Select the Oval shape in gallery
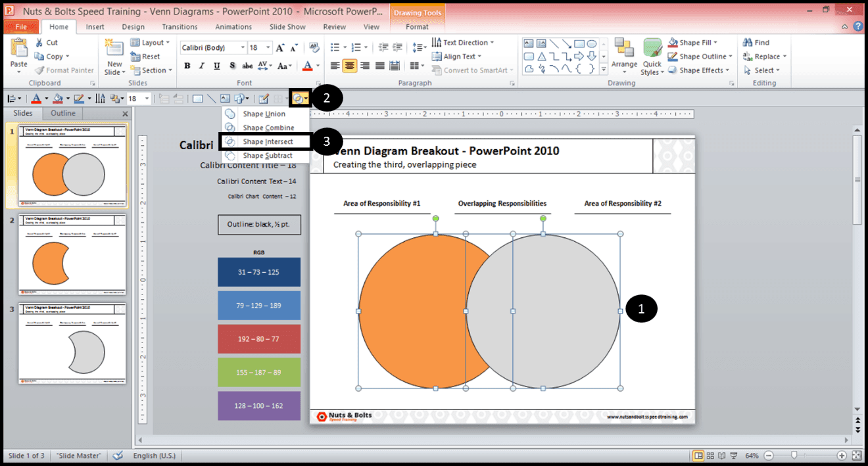 [x=592, y=43]
